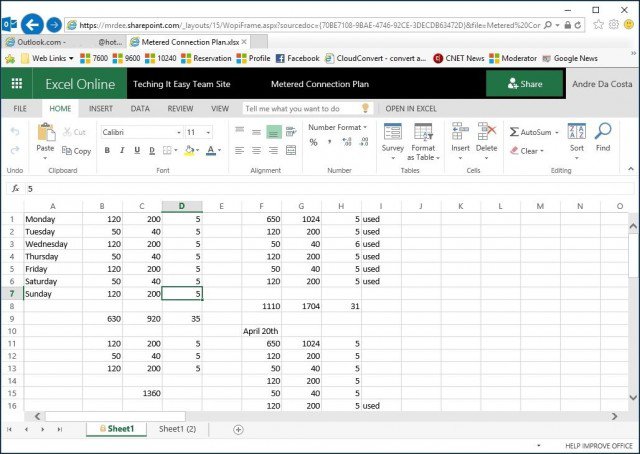640x454 pixels.
Task: Open the Office app launcher grid
Action: point(17,84)
